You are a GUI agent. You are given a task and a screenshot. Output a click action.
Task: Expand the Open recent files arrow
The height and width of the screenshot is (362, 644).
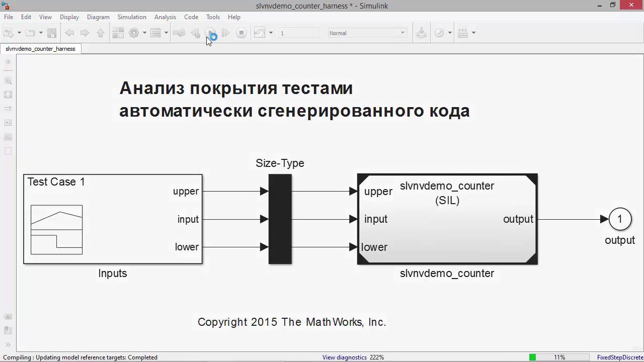pos(41,33)
